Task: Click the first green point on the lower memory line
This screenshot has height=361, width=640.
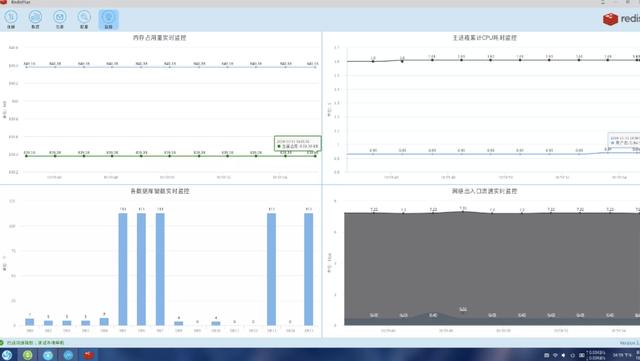Action: coord(27,156)
